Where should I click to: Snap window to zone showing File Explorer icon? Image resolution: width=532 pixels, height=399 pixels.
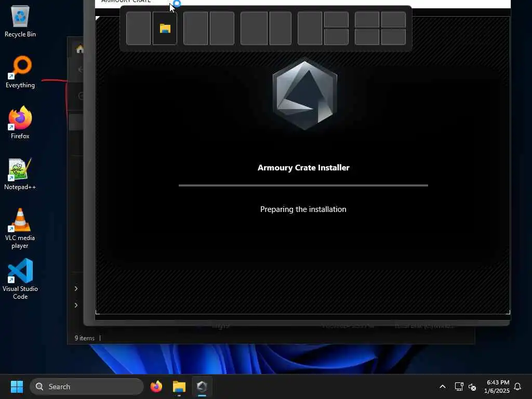(x=165, y=28)
